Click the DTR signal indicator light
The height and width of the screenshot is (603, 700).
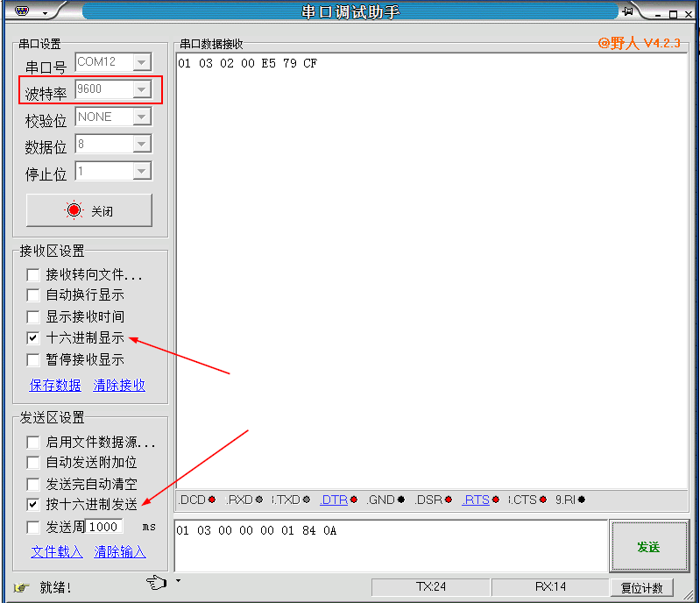pyautogui.click(x=354, y=500)
